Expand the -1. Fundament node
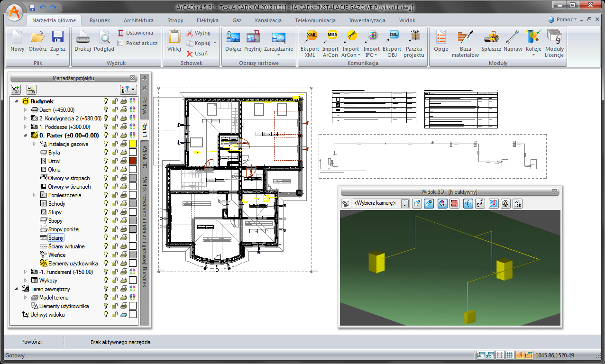Screen dimensions: 605x364 26,272
